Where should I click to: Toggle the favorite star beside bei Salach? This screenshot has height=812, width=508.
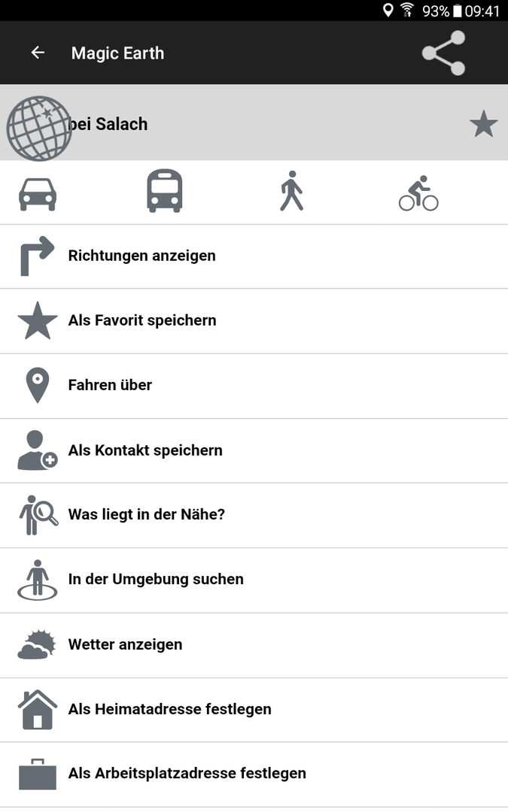484,124
